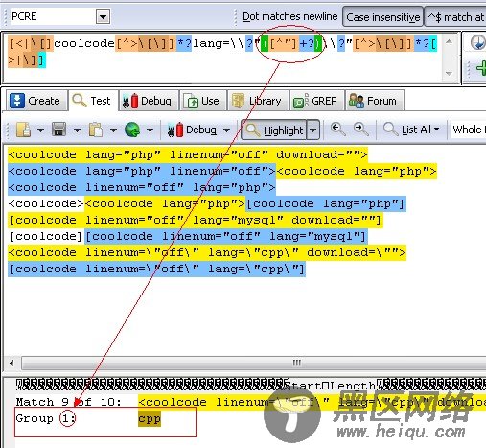Click the paste clipboard icon

pos(96,130)
